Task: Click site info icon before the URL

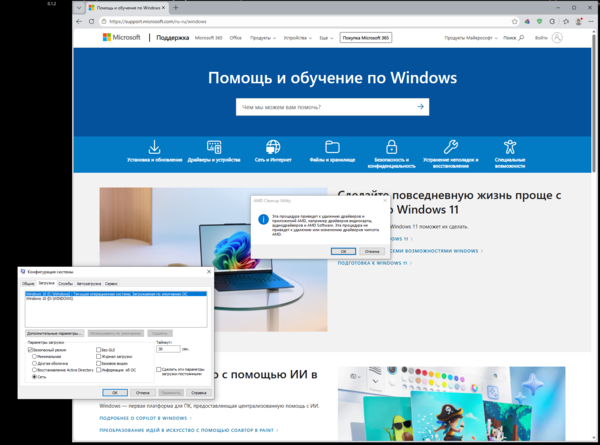Action: point(103,21)
